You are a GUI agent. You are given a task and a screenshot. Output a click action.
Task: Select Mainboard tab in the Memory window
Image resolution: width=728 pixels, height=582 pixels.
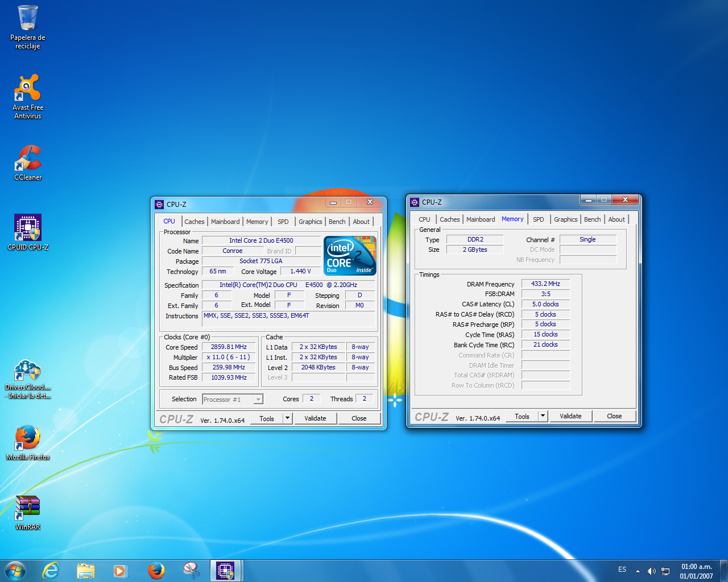[481, 219]
